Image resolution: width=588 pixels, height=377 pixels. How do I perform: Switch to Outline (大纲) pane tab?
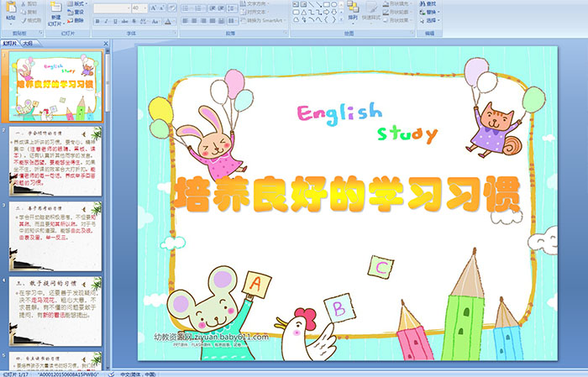point(28,44)
